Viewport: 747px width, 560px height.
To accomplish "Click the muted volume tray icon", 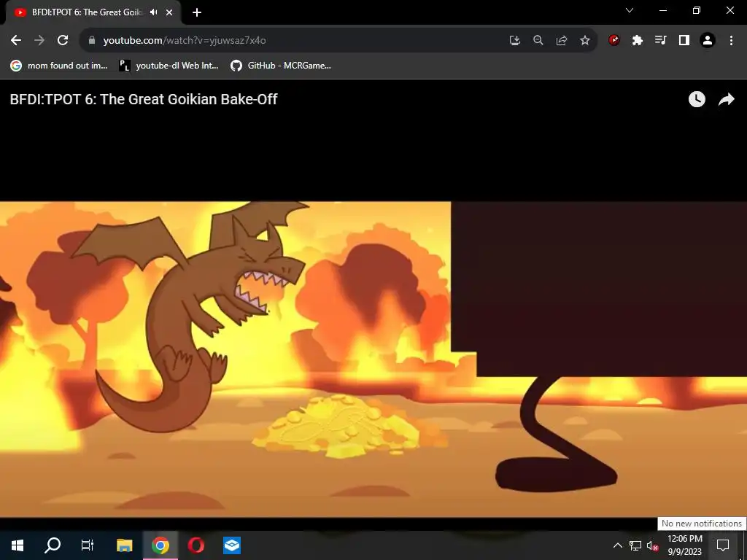I will pos(653,545).
